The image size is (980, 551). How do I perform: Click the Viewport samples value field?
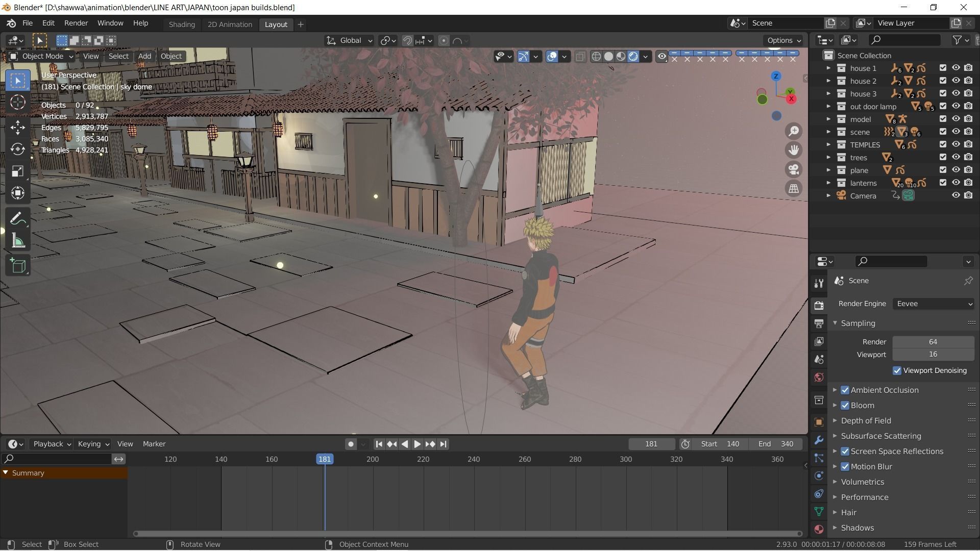pos(933,354)
